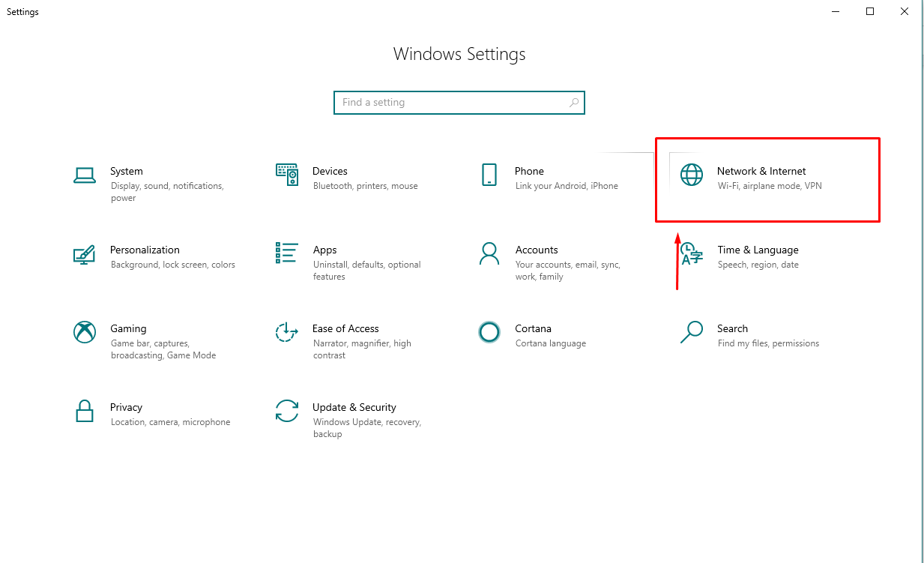Screen dimensions: 924x563
Task: Click magnifier icon in search box
Action: 574,103
